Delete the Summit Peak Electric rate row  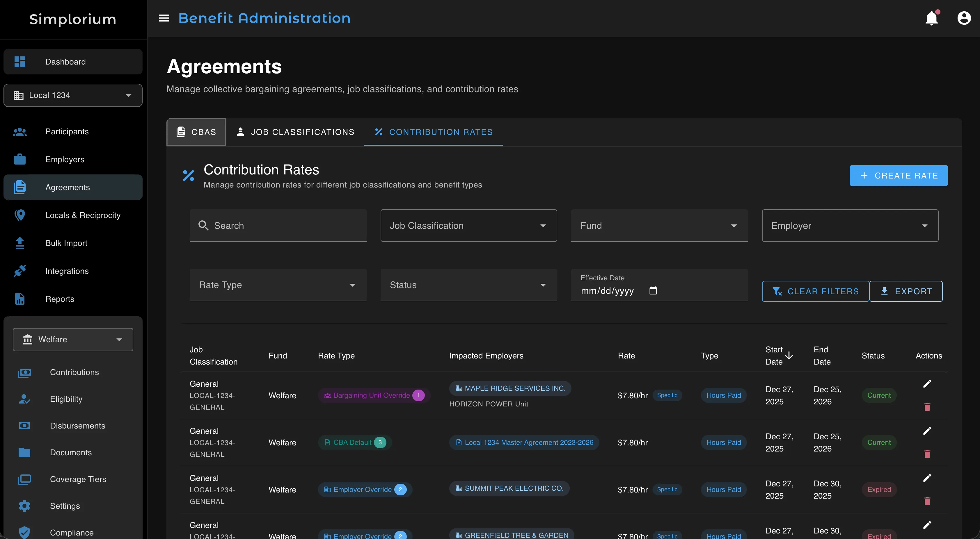[927, 501]
